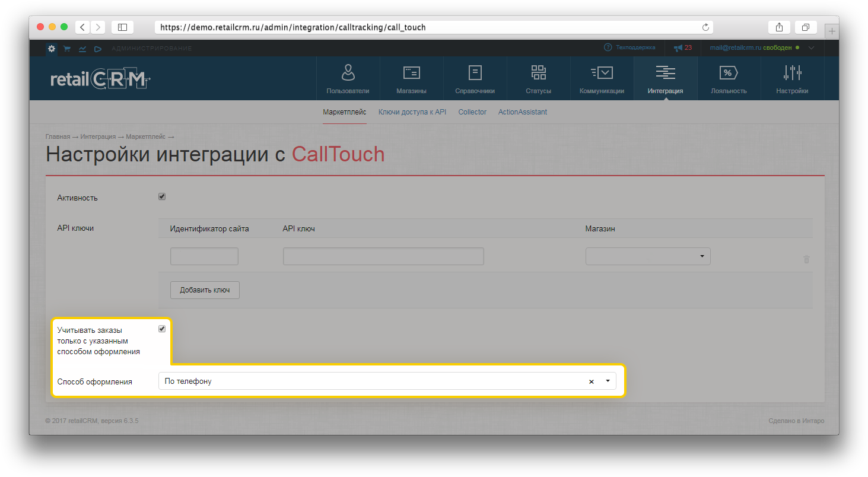Open the Collector tab

[472, 112]
